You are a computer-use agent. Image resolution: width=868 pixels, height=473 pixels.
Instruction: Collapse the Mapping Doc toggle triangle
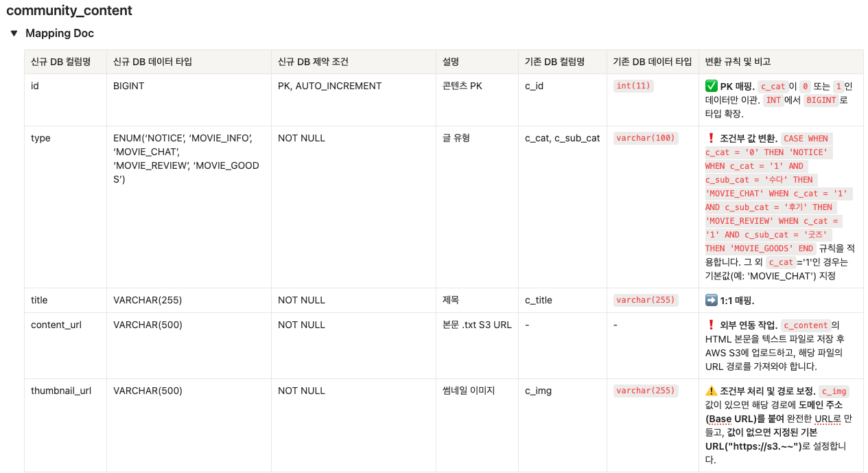[x=14, y=33]
